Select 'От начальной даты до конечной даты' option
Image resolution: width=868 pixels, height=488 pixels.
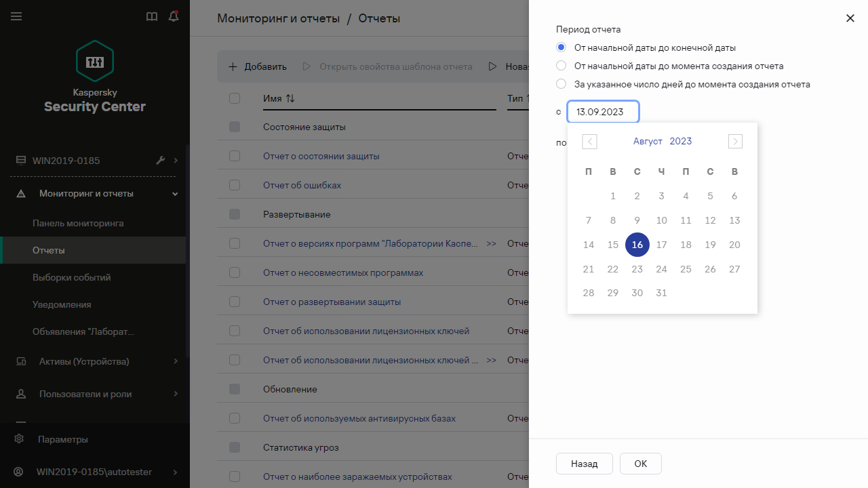point(561,47)
